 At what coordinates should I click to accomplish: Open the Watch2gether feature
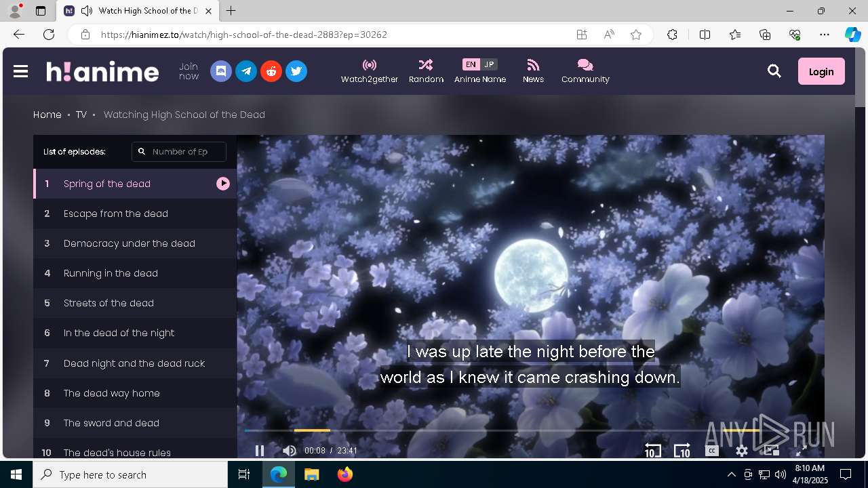point(370,71)
